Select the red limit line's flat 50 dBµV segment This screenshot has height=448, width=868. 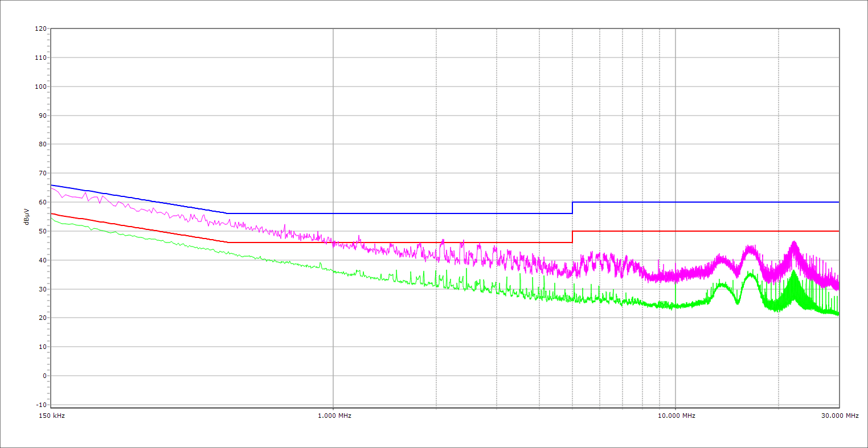[x=706, y=231]
